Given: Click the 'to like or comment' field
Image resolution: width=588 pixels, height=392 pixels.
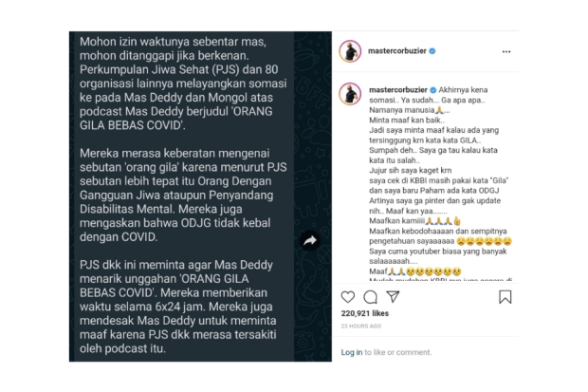Looking at the screenshot, I should 398,352.
